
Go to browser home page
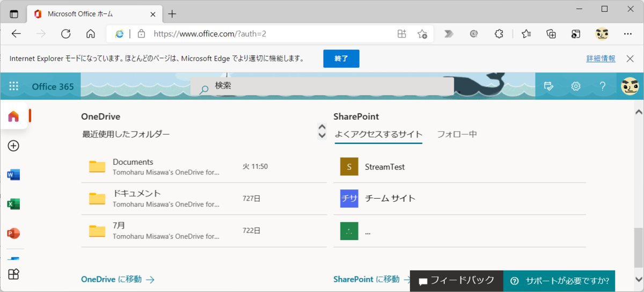point(91,34)
